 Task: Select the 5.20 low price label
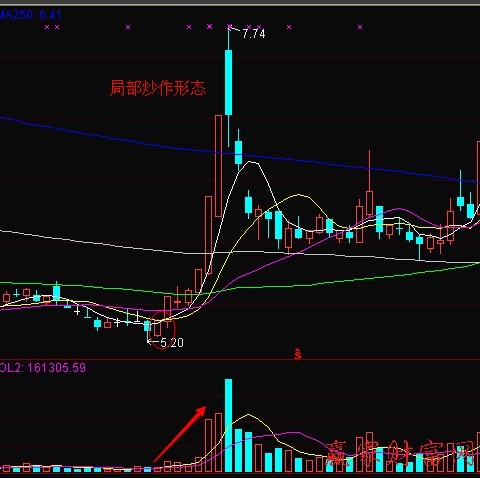[x=172, y=342]
